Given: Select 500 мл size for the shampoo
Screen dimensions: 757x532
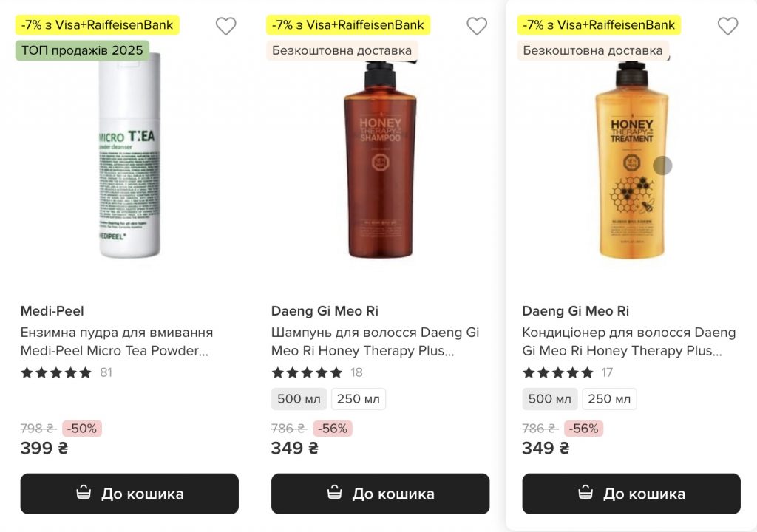Looking at the screenshot, I should (299, 399).
